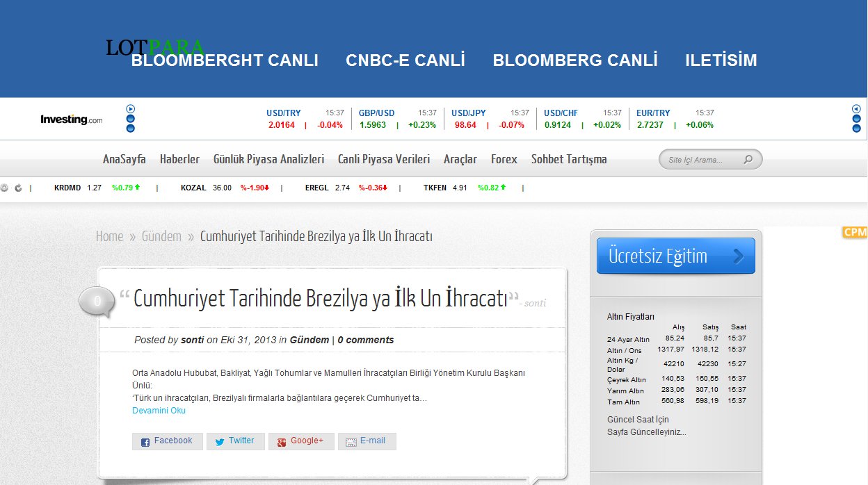Open BLOOMBERG CANLİ in top navigation
This screenshot has height=485, width=868.
tap(575, 60)
